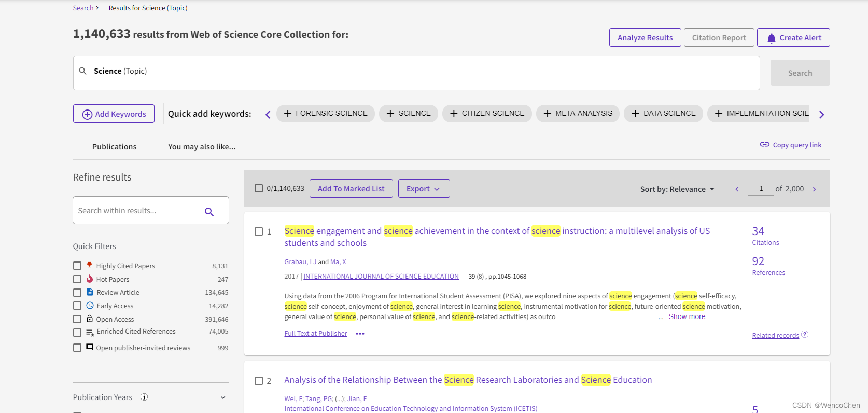Open Related records link
868x413 pixels.
click(x=776, y=336)
